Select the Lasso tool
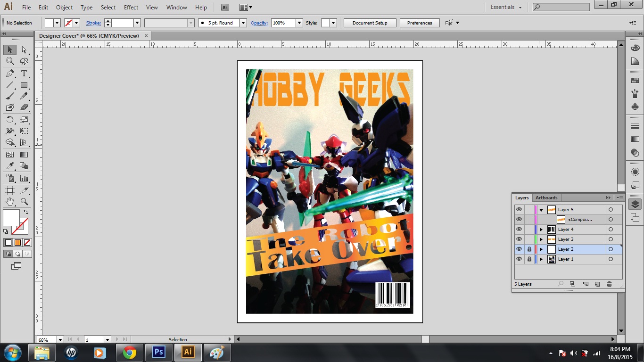This screenshot has height=362, width=644. (24, 61)
